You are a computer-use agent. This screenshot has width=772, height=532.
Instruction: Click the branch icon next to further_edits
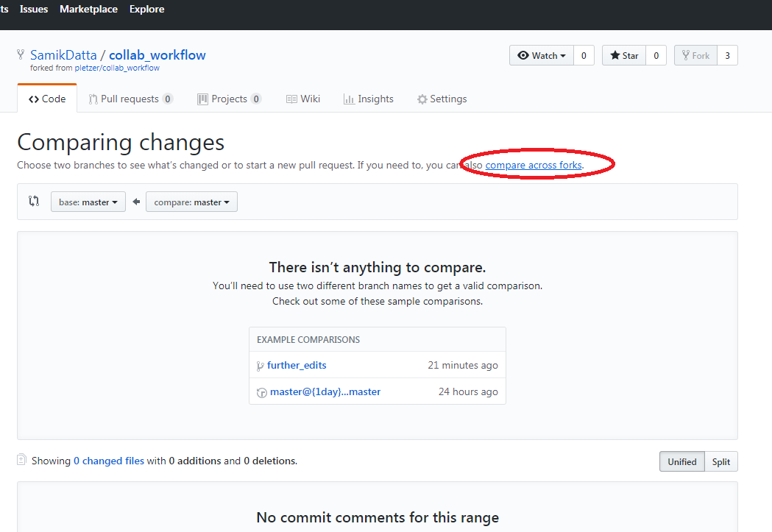coord(261,366)
